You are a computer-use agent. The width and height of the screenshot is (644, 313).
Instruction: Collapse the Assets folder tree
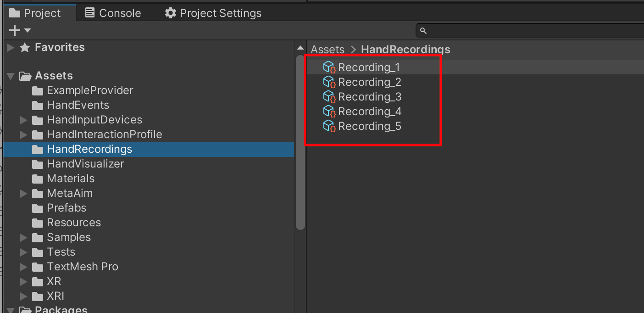[x=10, y=76]
